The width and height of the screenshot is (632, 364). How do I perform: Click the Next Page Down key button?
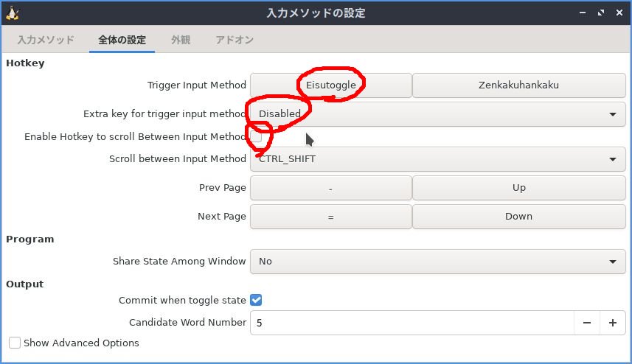[518, 217]
